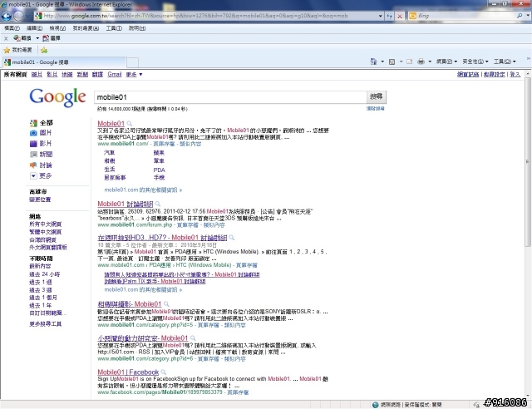Click internet zone globe in status bar

(x=375, y=405)
